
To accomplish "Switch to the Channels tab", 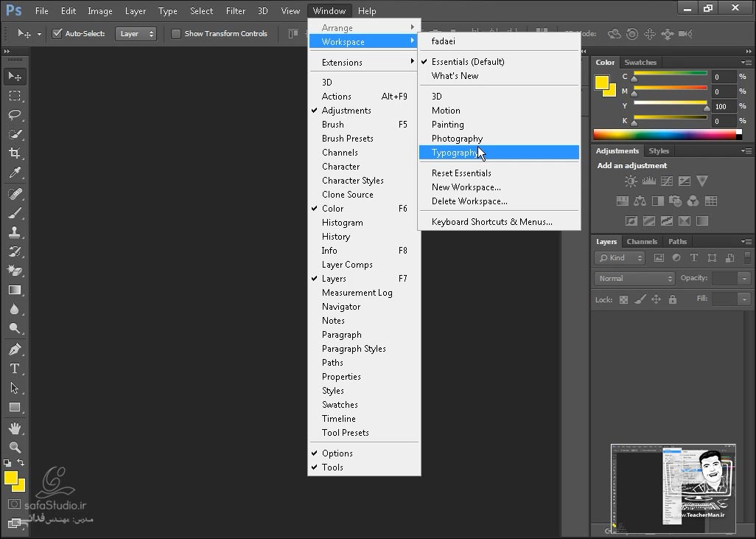I will 642,241.
